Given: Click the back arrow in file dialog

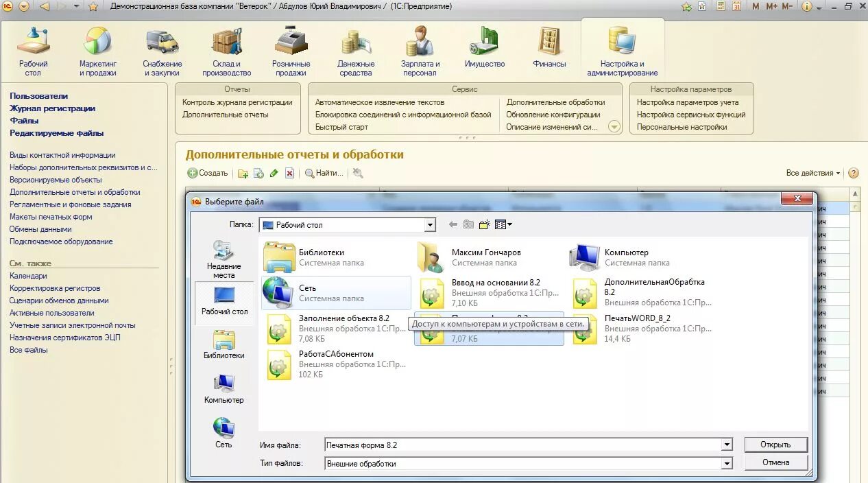Looking at the screenshot, I should pyautogui.click(x=453, y=224).
